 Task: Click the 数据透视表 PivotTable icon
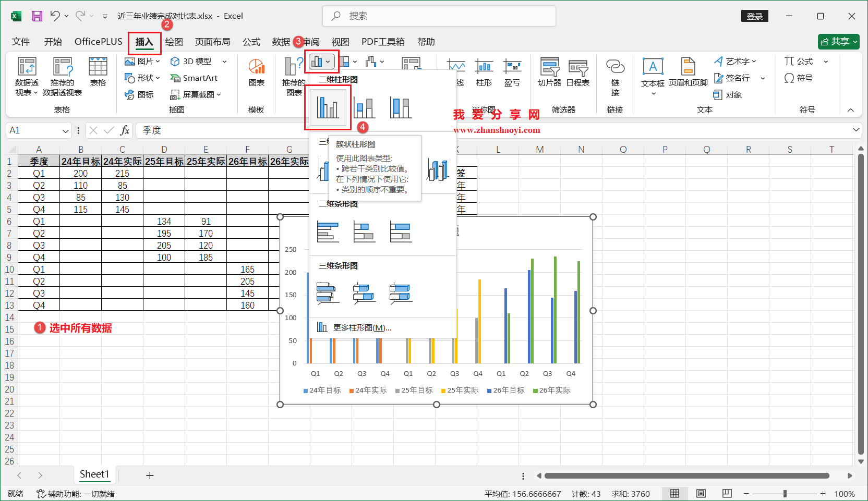27,77
